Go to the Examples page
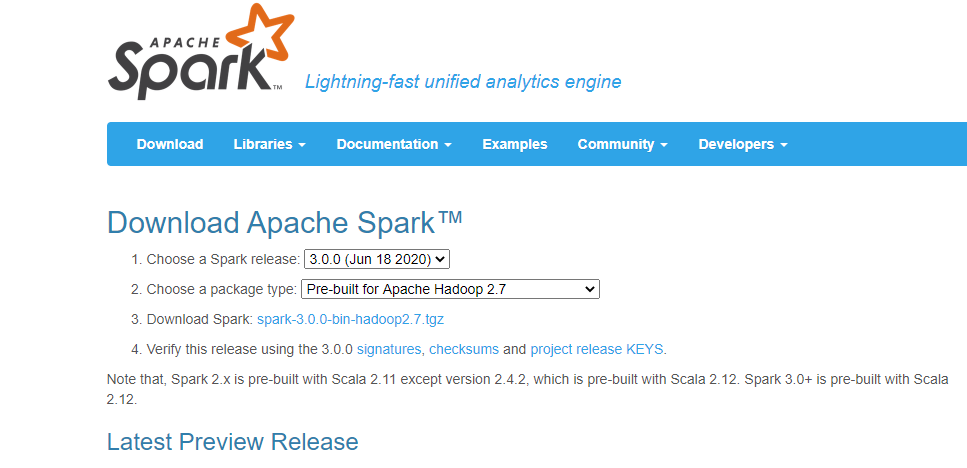This screenshot has width=967, height=468. coord(514,144)
